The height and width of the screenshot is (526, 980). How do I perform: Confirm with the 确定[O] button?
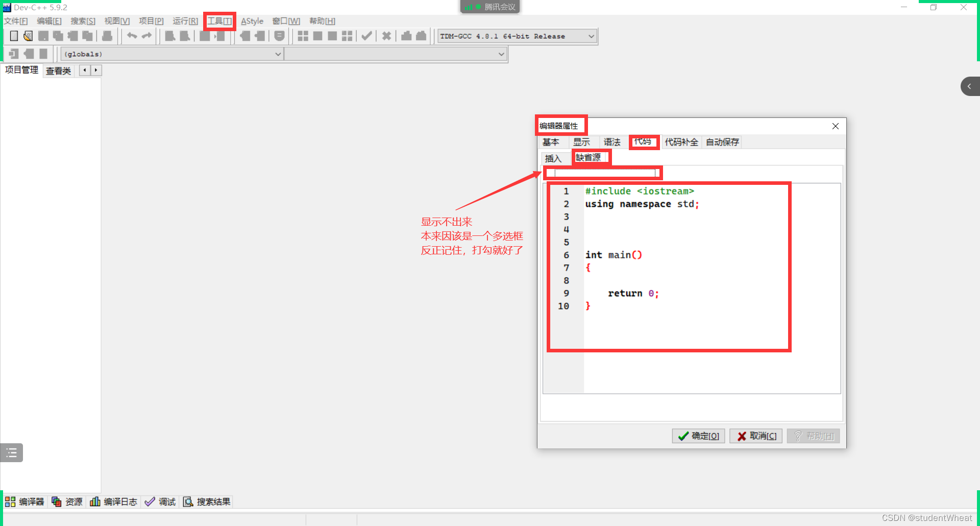pyautogui.click(x=698, y=436)
